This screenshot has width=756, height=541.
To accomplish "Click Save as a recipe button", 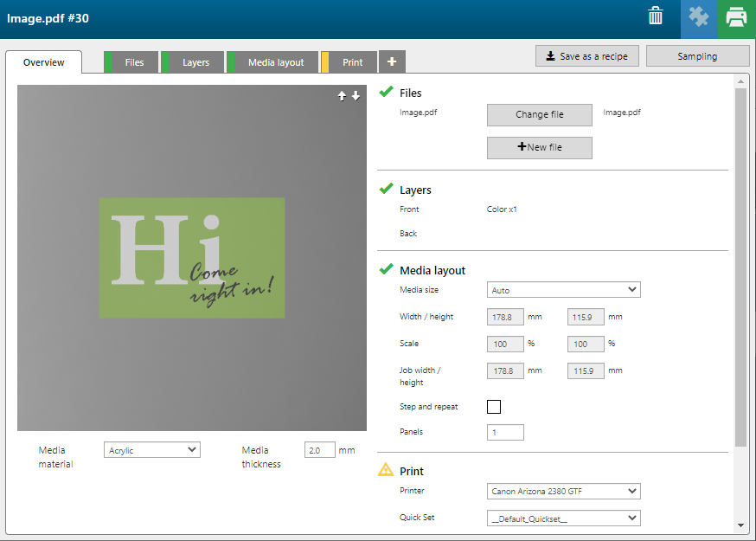I will point(587,56).
